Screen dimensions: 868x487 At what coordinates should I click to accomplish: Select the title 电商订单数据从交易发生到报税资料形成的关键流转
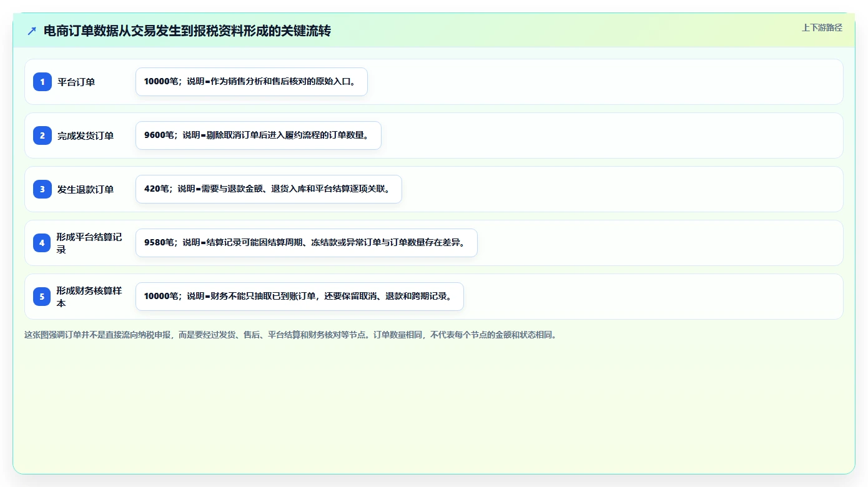point(187,31)
